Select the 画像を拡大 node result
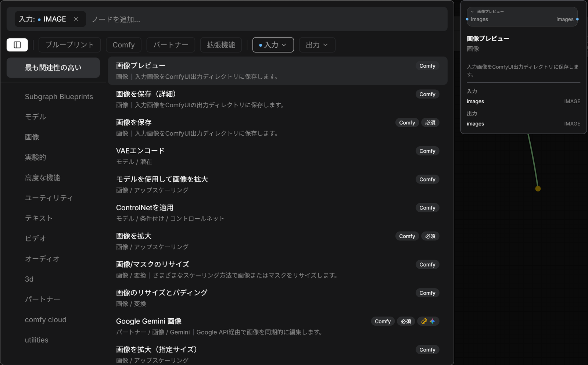The height and width of the screenshot is (365, 588). coord(278,241)
